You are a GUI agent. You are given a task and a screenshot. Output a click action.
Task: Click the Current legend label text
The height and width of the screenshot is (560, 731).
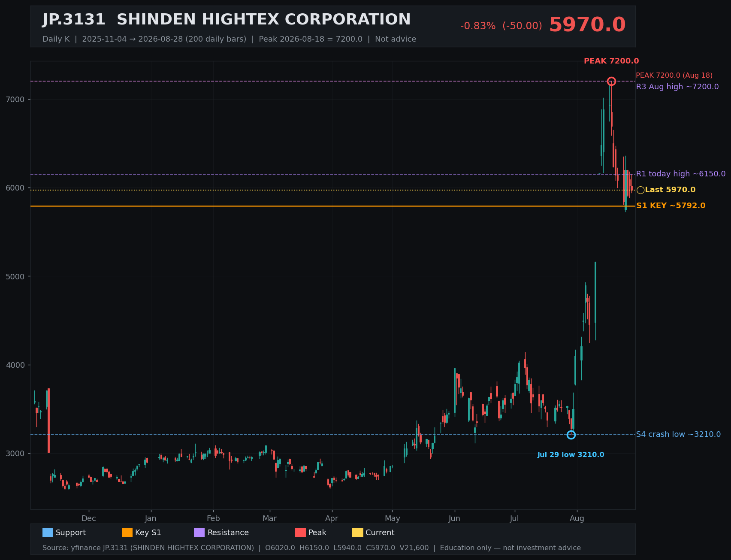click(x=380, y=533)
